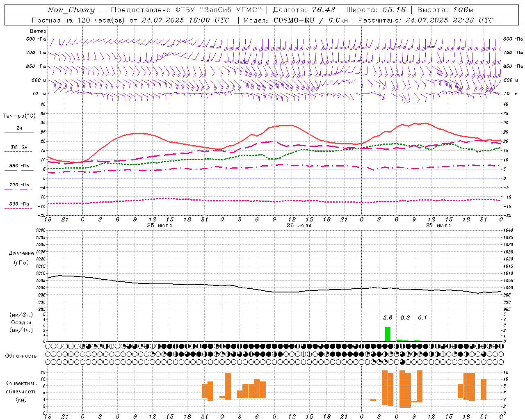Screen dimensions: 525x420
Task: Click the "Td 2м" dew point legend entry
Action: point(19,147)
